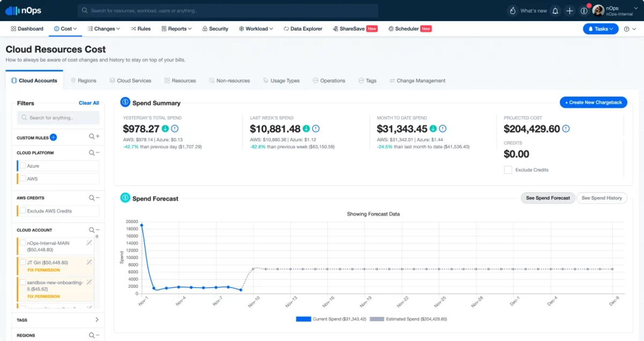644x341 pixels.
Task: Open the Reports dropdown menu
Action: click(x=177, y=29)
